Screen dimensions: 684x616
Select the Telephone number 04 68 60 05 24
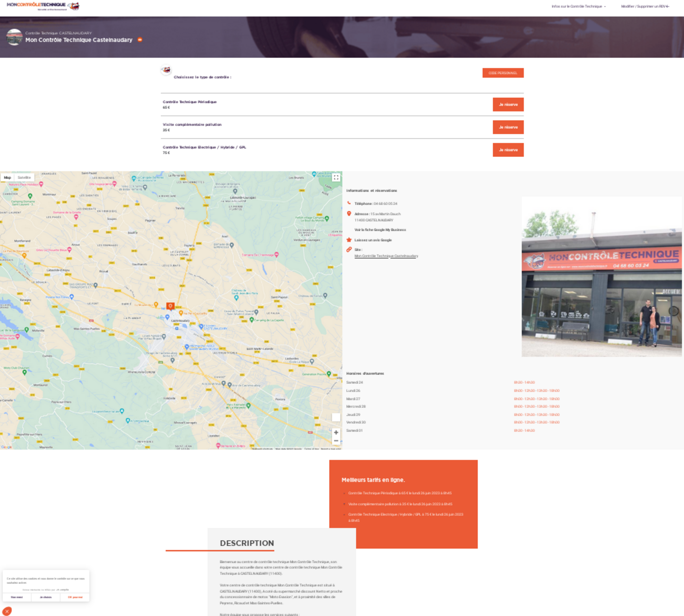[x=386, y=204]
